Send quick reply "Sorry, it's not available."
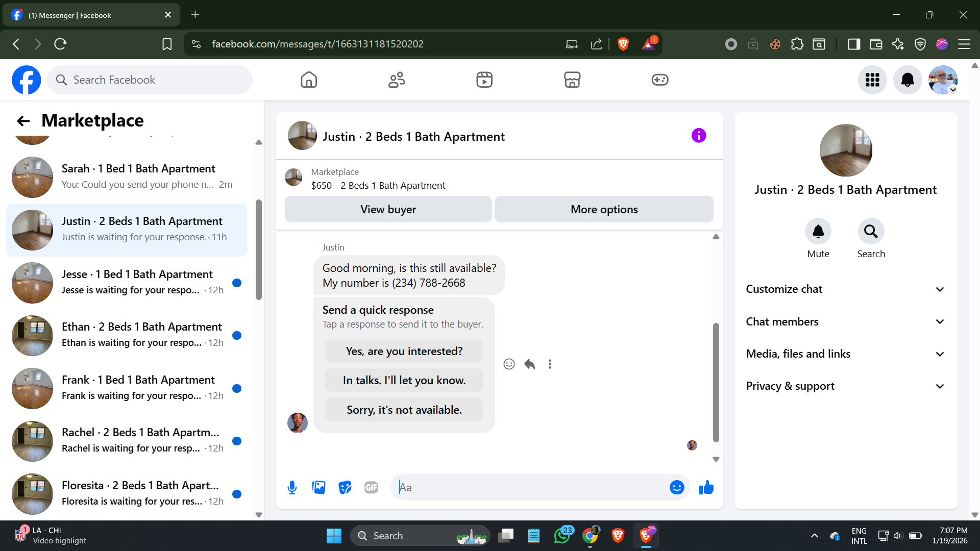This screenshot has height=551, width=980. (404, 410)
